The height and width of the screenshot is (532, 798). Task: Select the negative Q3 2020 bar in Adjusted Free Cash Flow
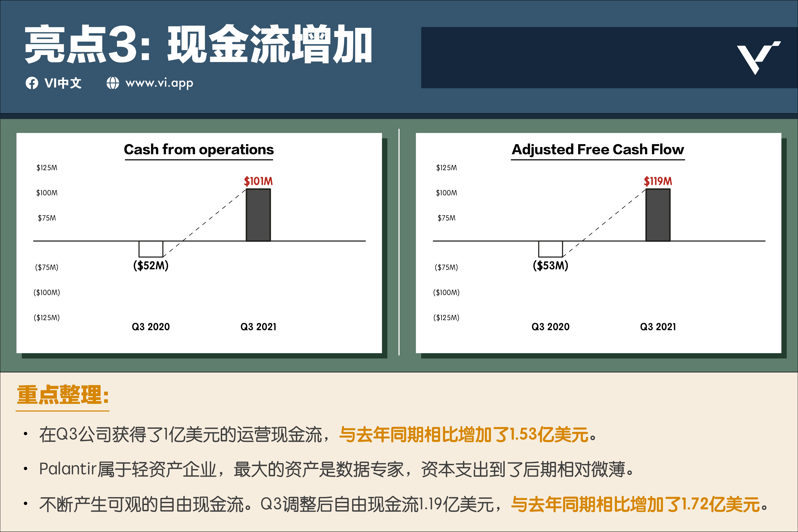pyautogui.click(x=551, y=249)
